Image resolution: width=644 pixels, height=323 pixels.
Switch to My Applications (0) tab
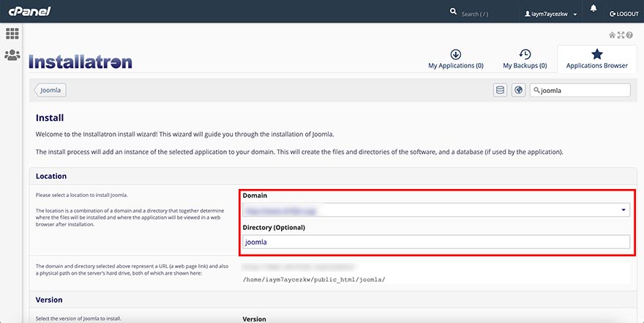[x=456, y=59]
